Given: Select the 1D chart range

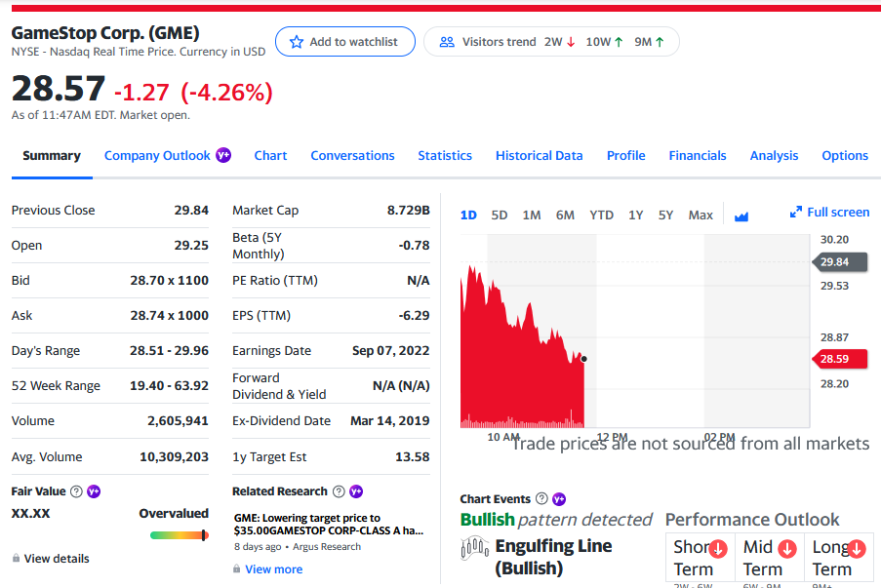Looking at the screenshot, I should 468,216.
